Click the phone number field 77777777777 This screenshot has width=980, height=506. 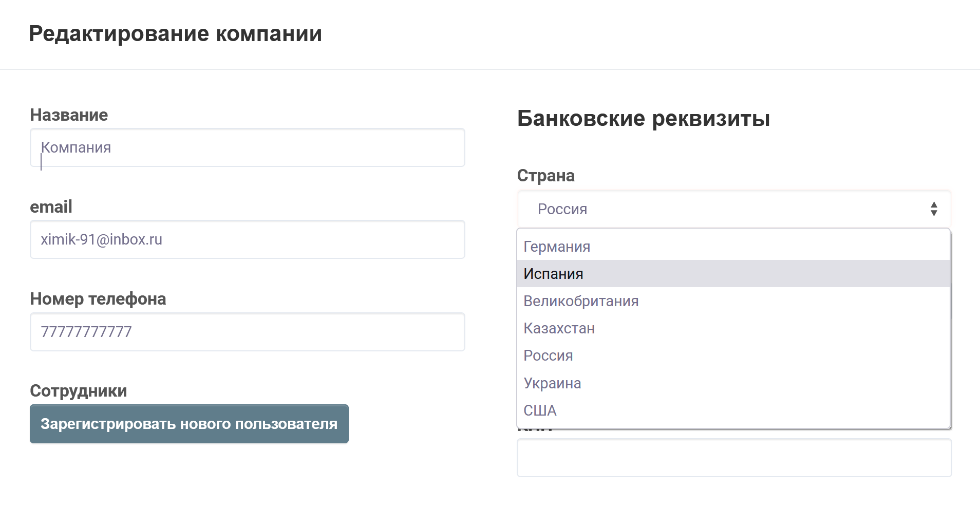coord(247,332)
